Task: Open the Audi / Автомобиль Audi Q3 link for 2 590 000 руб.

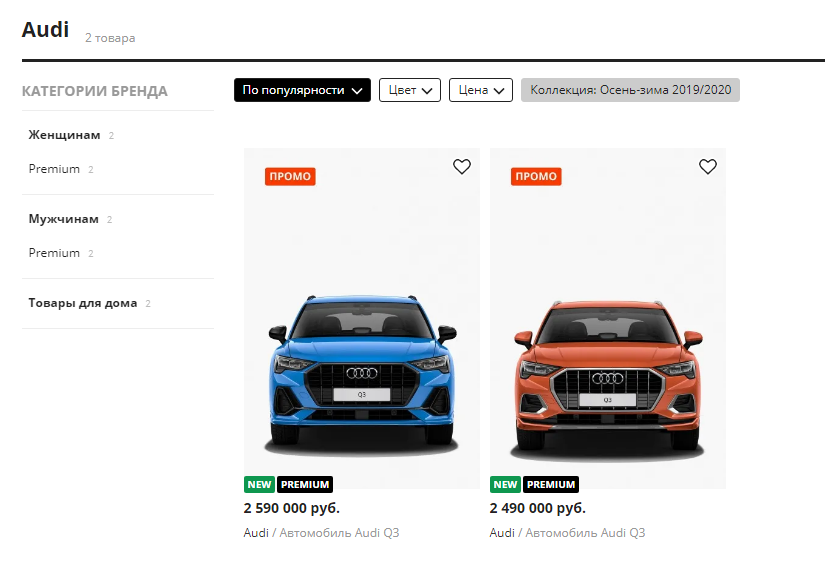Action: coord(321,533)
